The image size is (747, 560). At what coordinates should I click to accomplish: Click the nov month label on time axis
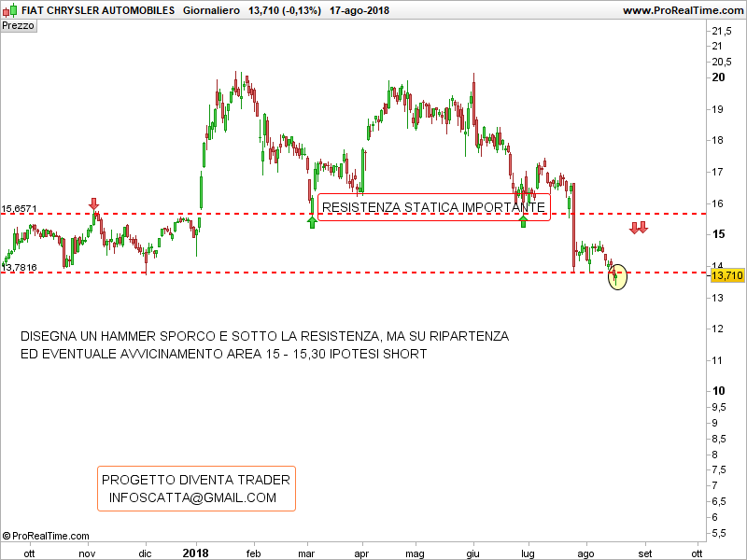87,553
